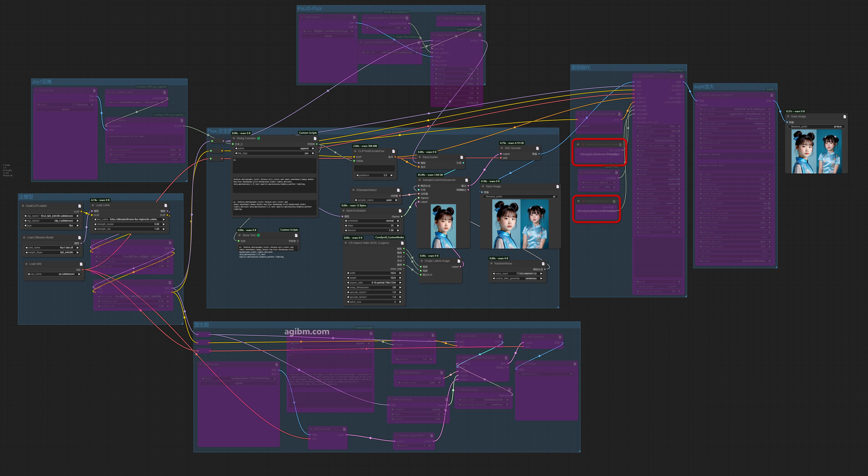Click the CR Aspect Ratio SDXL document icon
Screen dimensions: 868x476
(x=402, y=243)
